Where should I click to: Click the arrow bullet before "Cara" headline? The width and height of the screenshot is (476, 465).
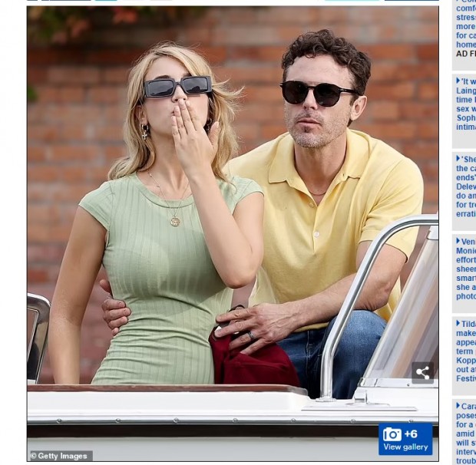coord(458,406)
